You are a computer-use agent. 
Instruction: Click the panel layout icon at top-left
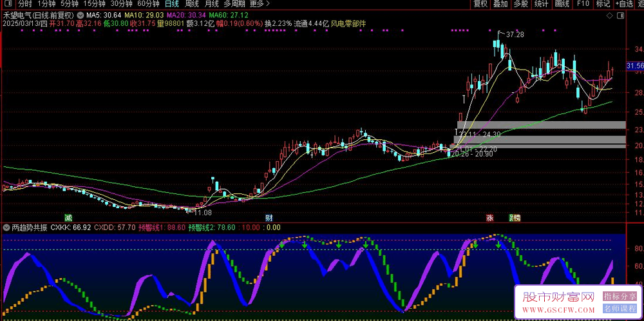pos(6,4)
